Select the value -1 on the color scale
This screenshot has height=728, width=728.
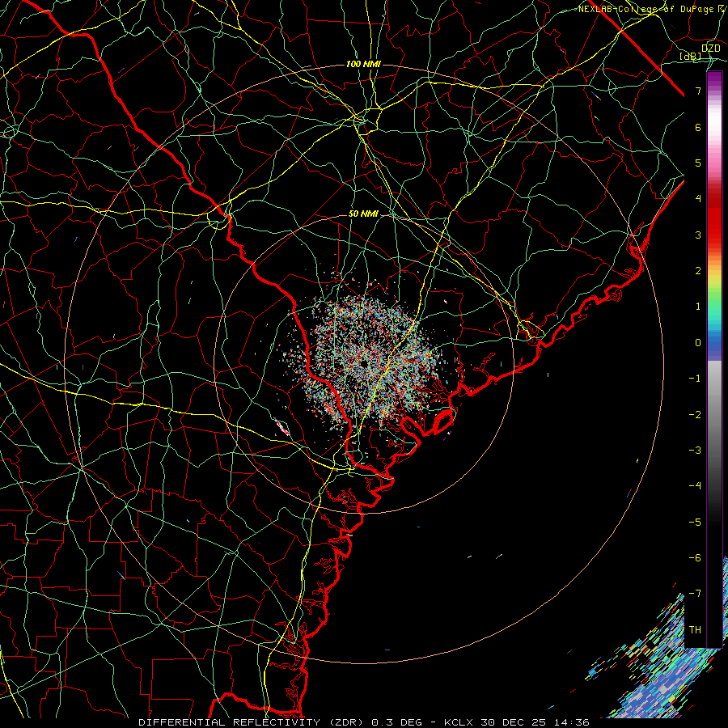(695, 379)
